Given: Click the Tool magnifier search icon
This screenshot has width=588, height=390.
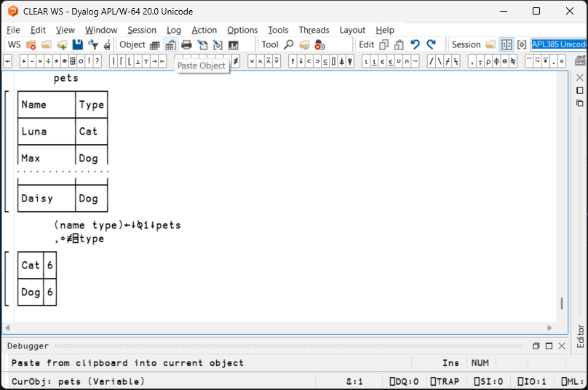Looking at the screenshot, I should (288, 45).
